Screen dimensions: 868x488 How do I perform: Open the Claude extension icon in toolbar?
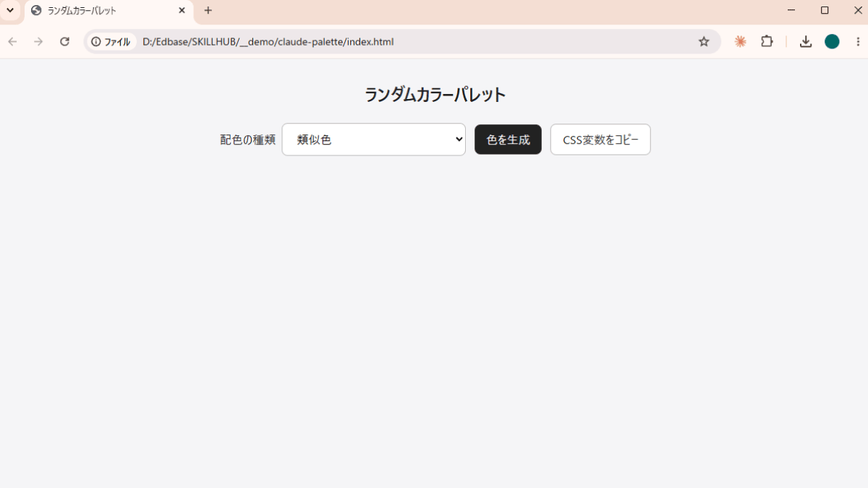pyautogui.click(x=740, y=42)
